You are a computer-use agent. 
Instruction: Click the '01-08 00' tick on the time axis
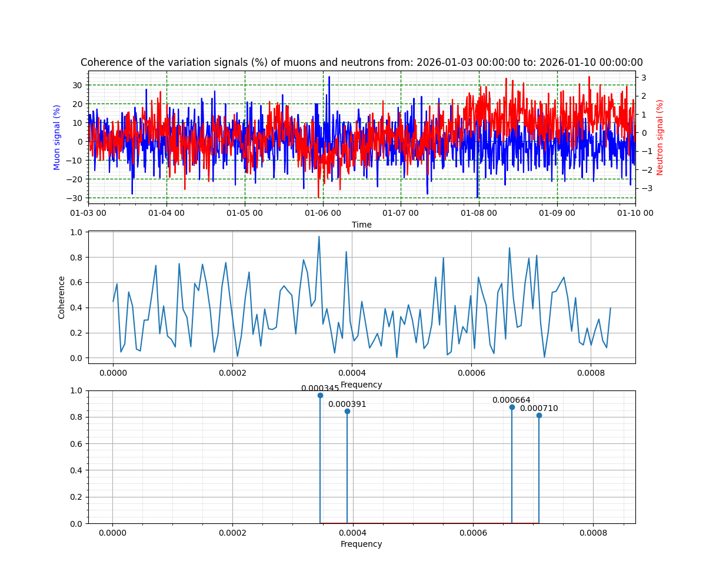pos(479,212)
